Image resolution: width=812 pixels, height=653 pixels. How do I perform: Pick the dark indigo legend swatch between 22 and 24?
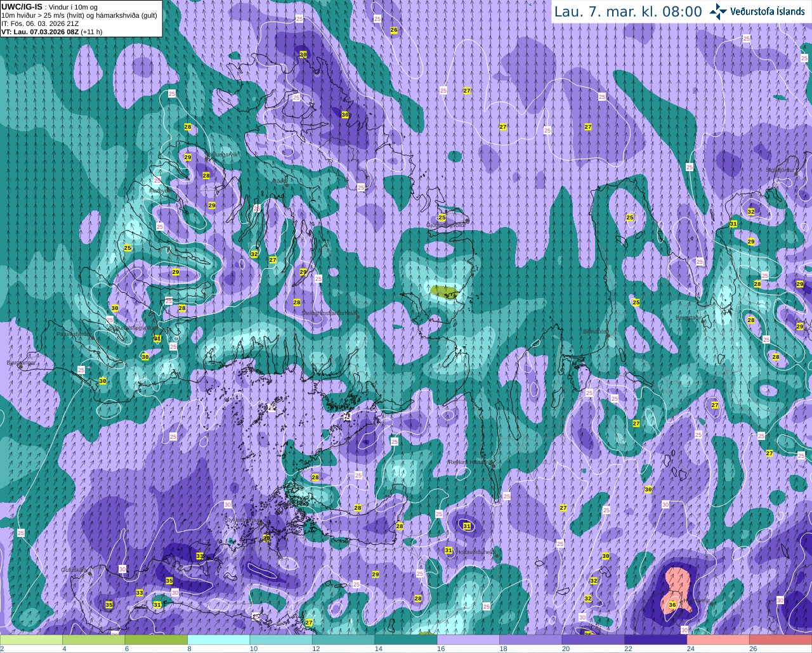(655, 640)
